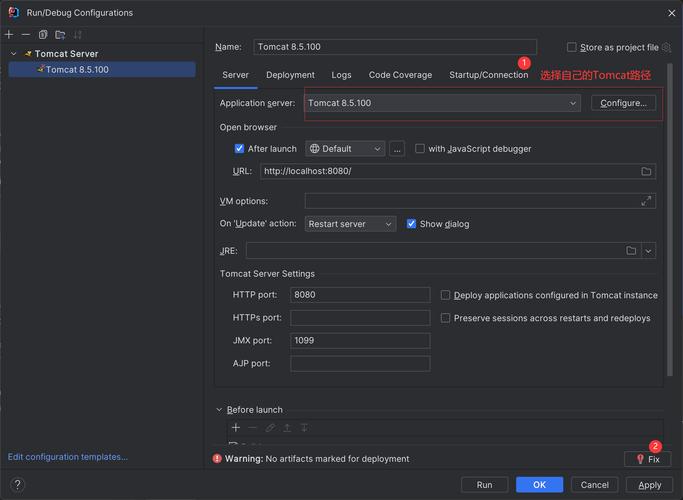Check Preserve sessions across restarts and redeploys
The width and height of the screenshot is (683, 500).
[445, 318]
